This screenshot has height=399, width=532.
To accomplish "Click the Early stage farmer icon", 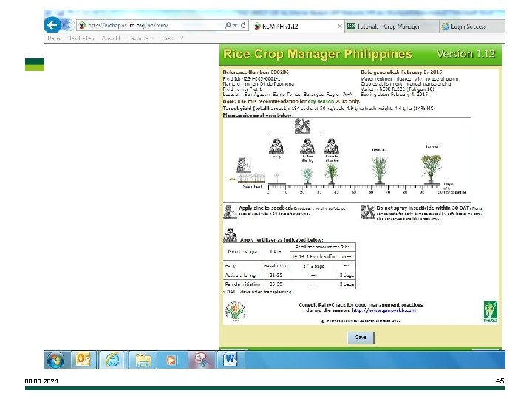I will (276, 146).
